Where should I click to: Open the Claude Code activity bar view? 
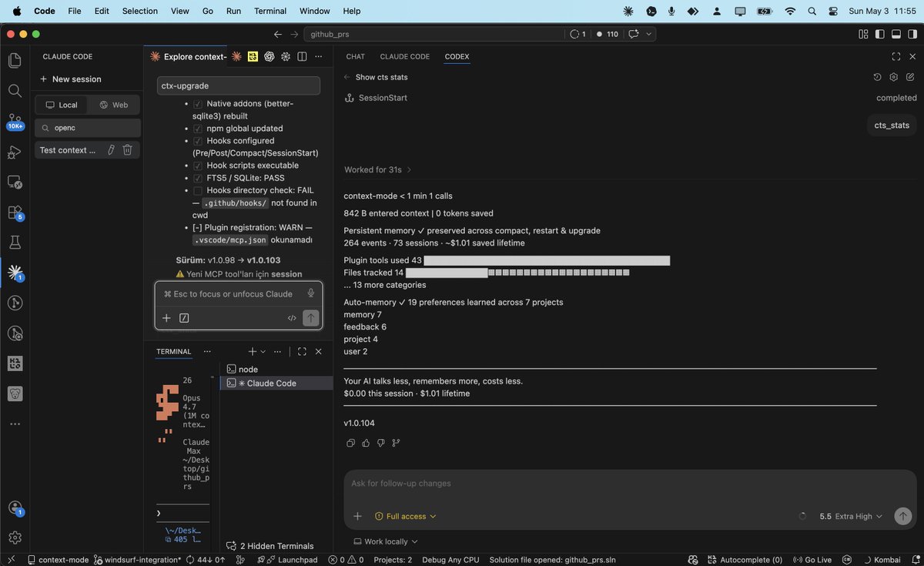[x=15, y=272]
